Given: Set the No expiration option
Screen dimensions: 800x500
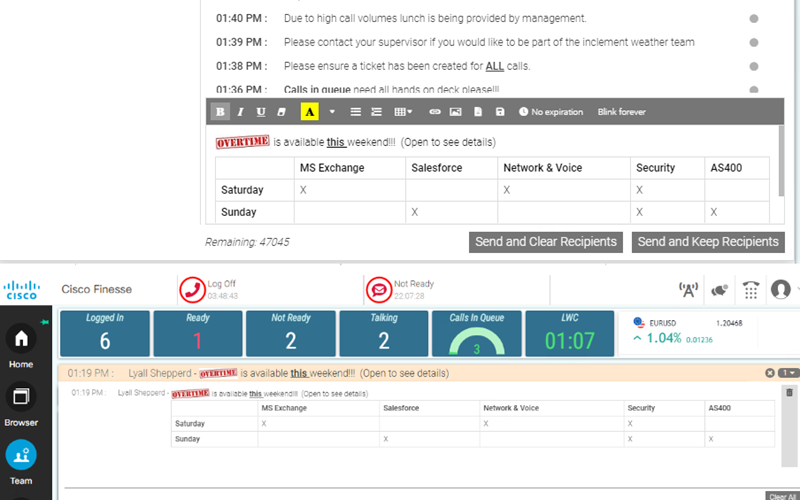Looking at the screenshot, I should pos(551,112).
